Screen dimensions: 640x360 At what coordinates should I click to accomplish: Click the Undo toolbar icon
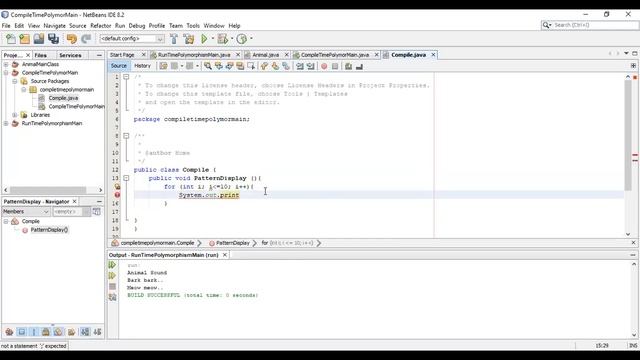[x=72, y=39]
